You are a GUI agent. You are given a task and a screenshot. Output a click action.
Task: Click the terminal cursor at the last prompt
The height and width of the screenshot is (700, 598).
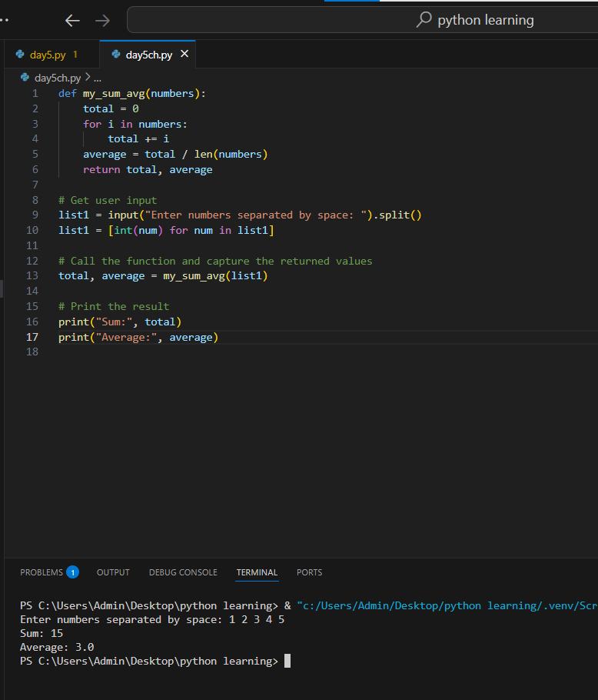287,662
